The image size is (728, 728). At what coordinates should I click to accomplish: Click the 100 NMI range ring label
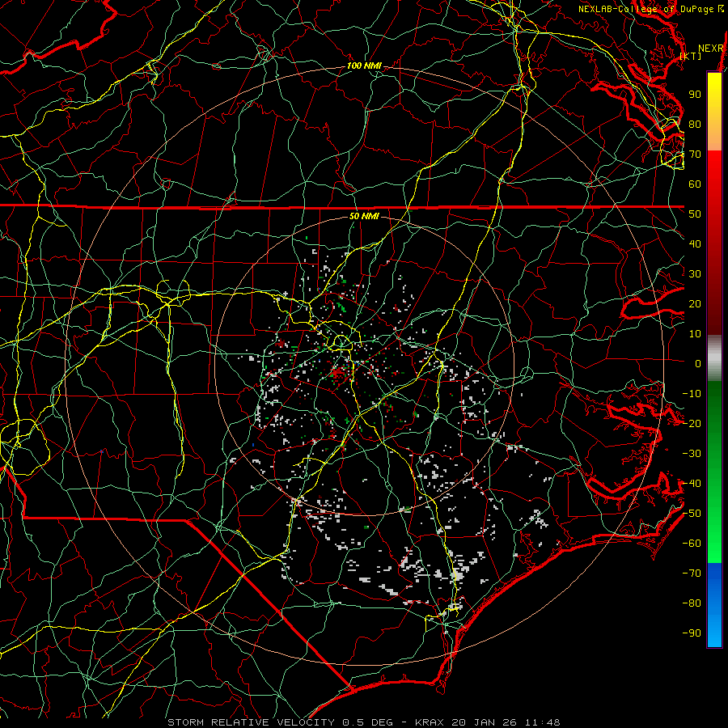click(x=364, y=66)
